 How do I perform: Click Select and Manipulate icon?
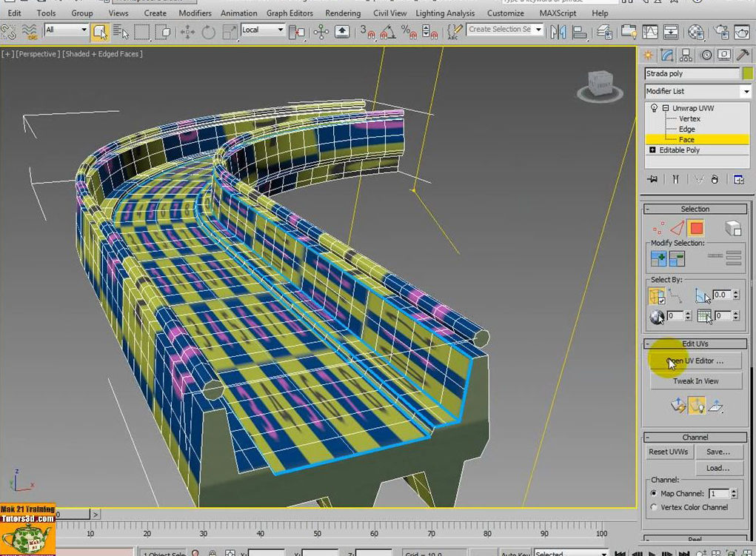pos(321,33)
